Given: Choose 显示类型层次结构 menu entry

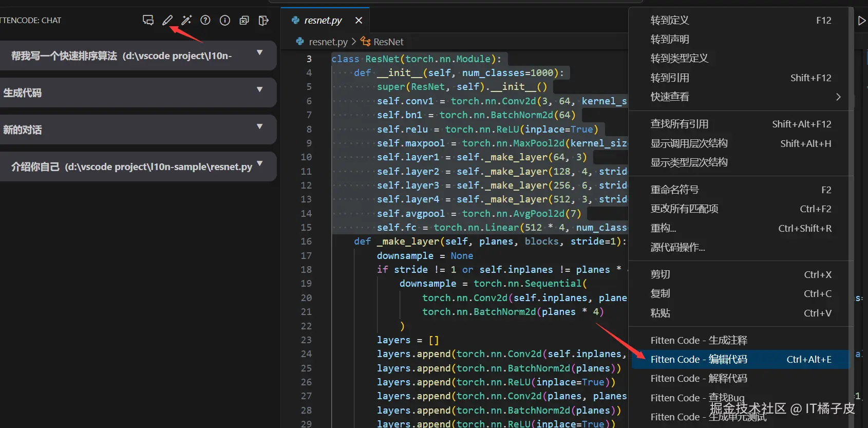Looking at the screenshot, I should coord(741,162).
